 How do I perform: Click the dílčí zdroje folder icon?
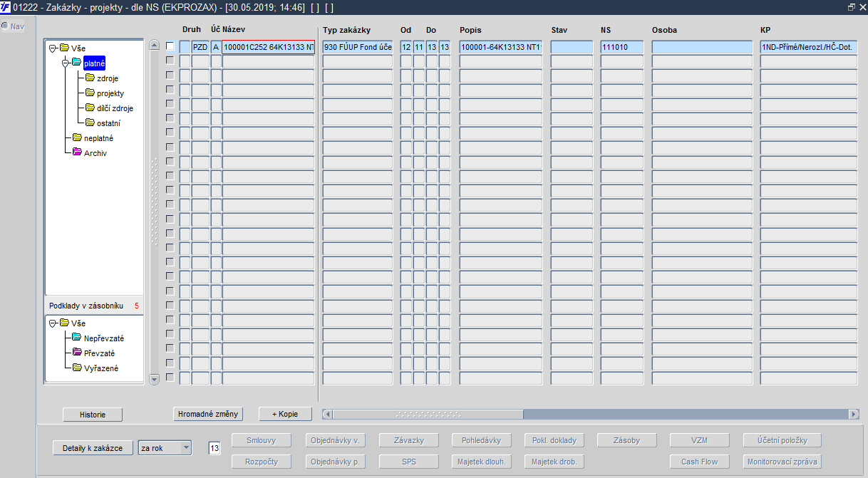(x=90, y=108)
